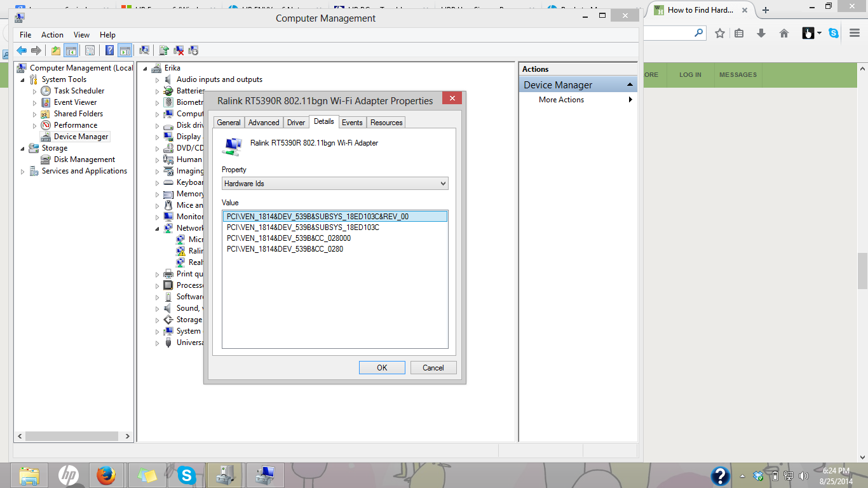Click Firefox downloads arrow icon

[761, 33]
